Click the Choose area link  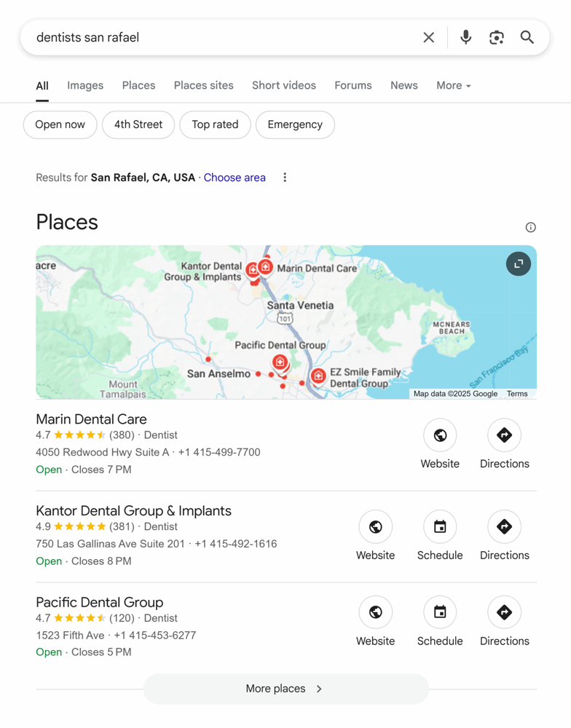click(x=235, y=177)
